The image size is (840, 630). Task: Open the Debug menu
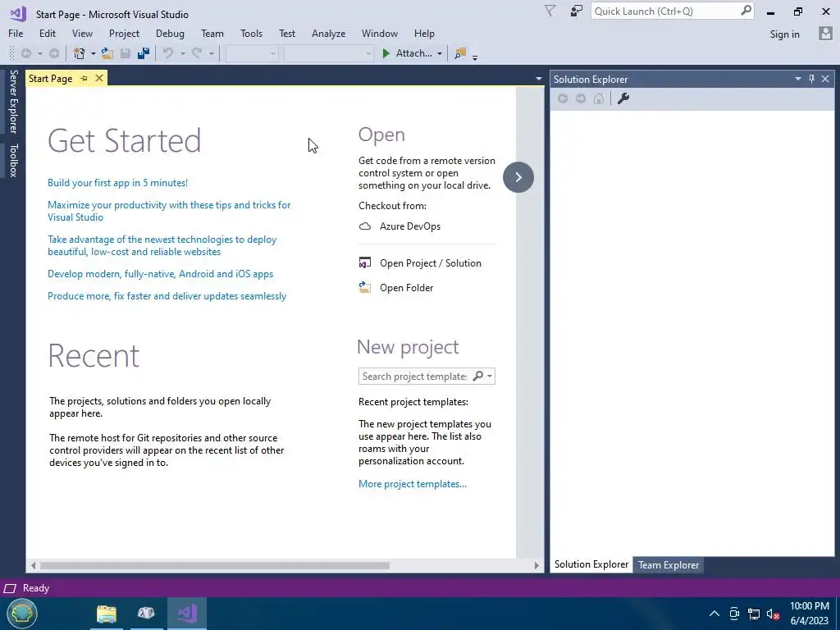(x=170, y=33)
